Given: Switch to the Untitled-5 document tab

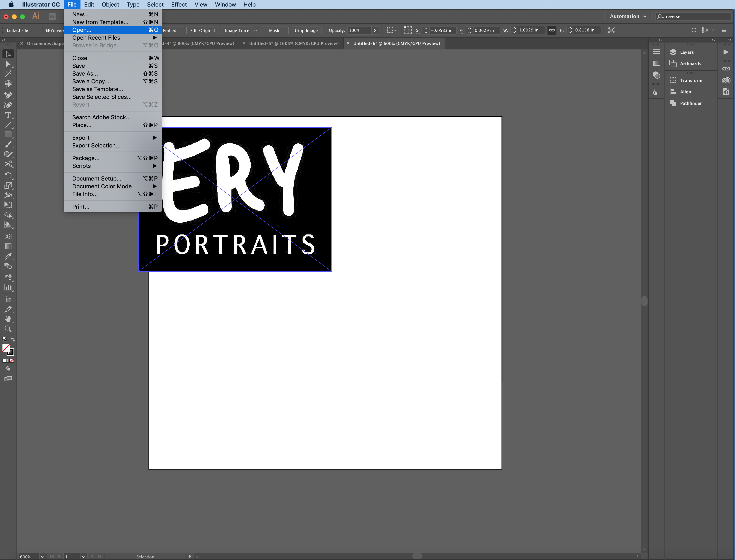Looking at the screenshot, I should click(x=294, y=43).
